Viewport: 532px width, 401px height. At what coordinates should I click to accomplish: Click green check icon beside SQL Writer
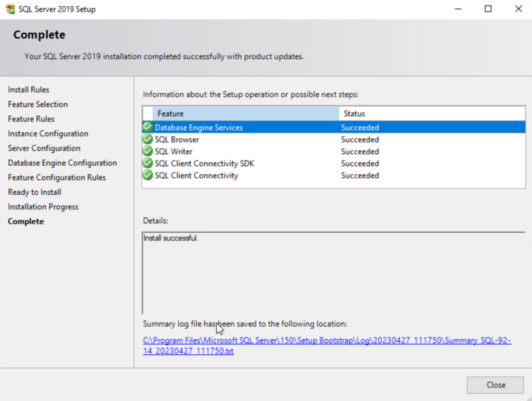pos(148,151)
